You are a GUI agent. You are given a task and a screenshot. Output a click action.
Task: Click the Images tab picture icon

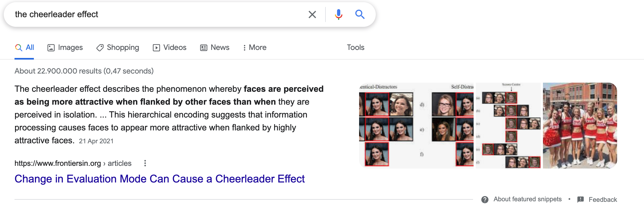pos(51,48)
